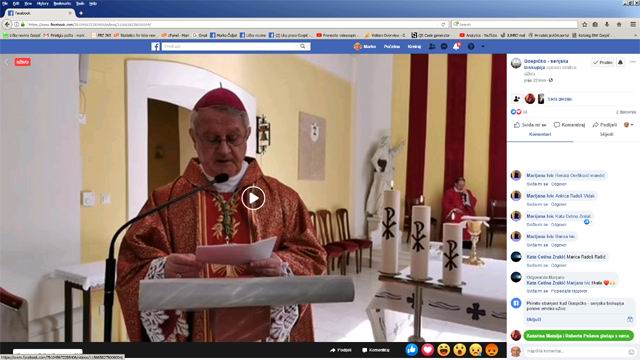Click the invite friends icon beside viewers
This screenshot has height=360, width=640.
(517, 99)
